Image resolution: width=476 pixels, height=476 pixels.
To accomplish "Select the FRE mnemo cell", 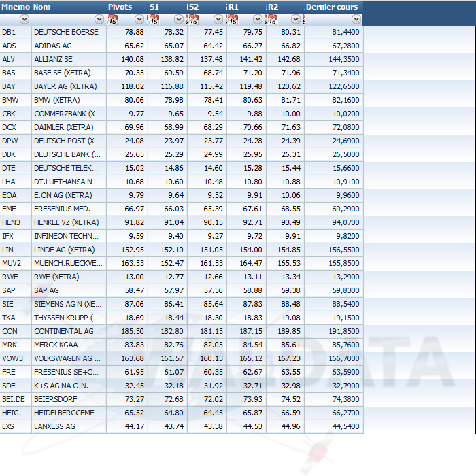I will [16, 372].
